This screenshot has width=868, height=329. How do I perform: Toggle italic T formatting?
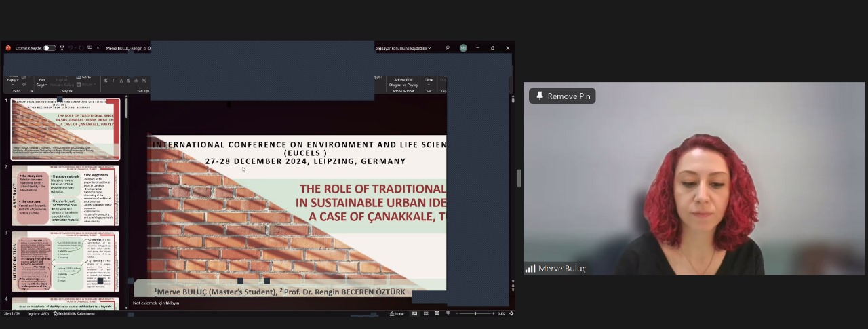[x=113, y=81]
